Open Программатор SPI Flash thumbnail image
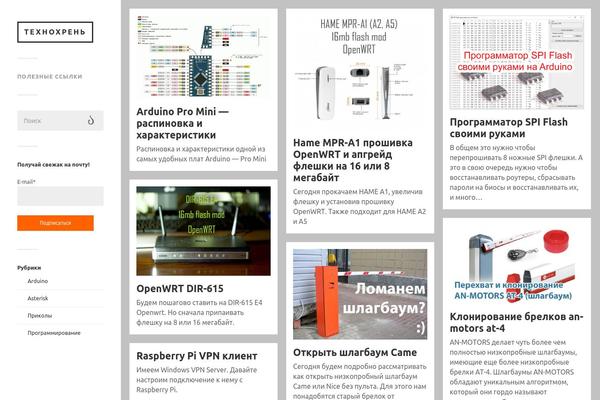 (x=517, y=62)
